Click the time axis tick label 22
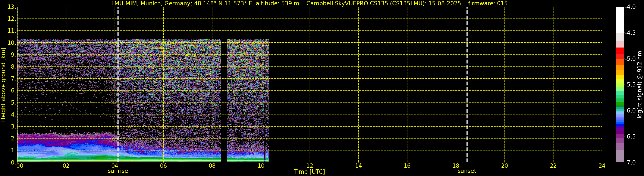Screen dimensions: 644x176 (x=553, y=166)
